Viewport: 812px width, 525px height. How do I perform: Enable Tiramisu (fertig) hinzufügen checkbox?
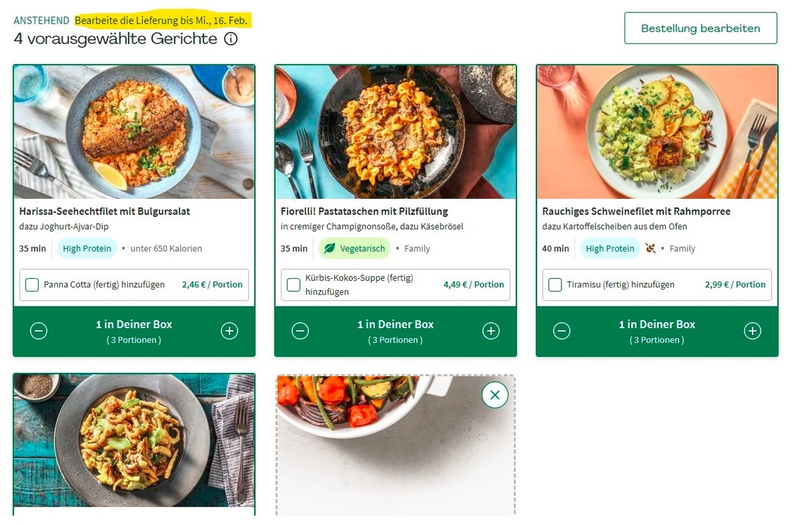tap(555, 285)
